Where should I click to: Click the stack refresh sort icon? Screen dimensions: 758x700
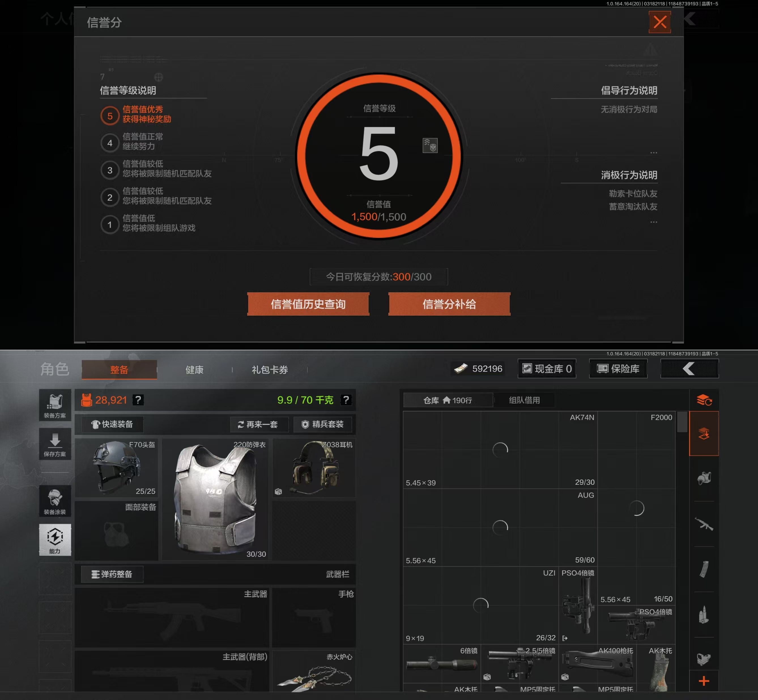tap(704, 400)
